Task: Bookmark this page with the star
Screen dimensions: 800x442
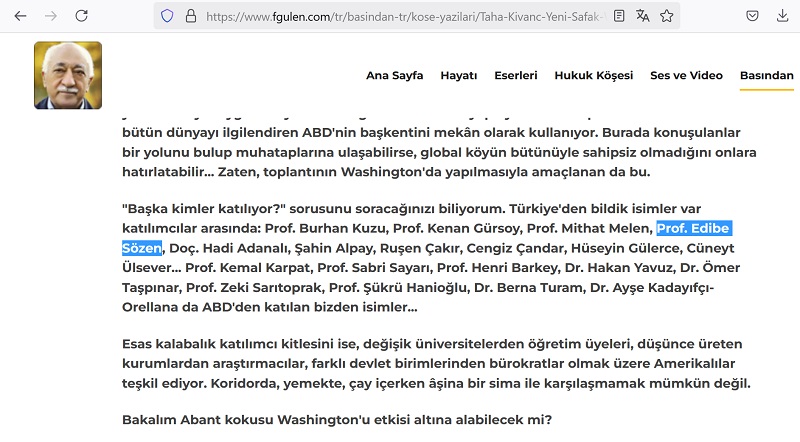Action: tap(666, 16)
